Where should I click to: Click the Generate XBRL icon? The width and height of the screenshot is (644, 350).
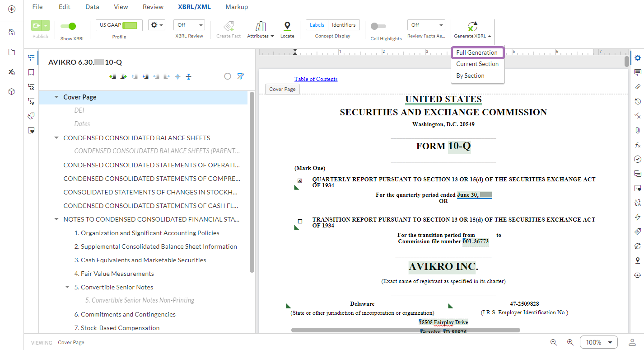point(472,27)
